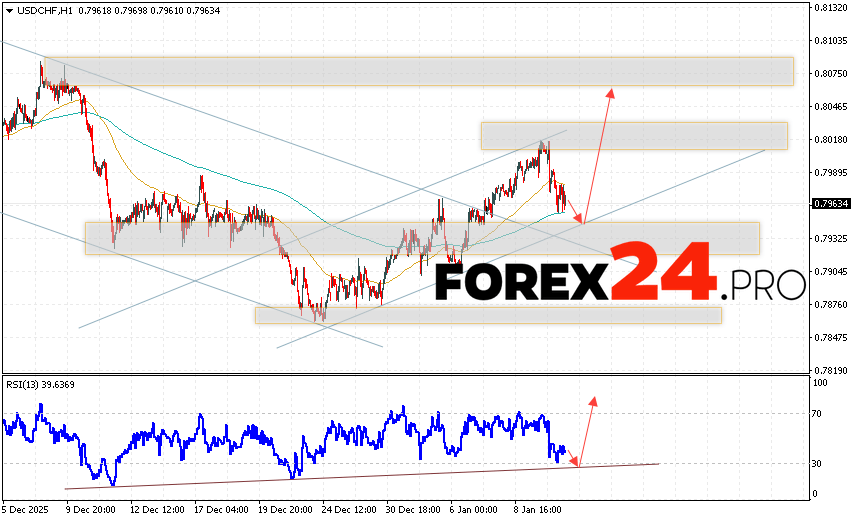855x521 pixels.
Task: Click the RSI 30 level label
Action: pyautogui.click(x=817, y=463)
